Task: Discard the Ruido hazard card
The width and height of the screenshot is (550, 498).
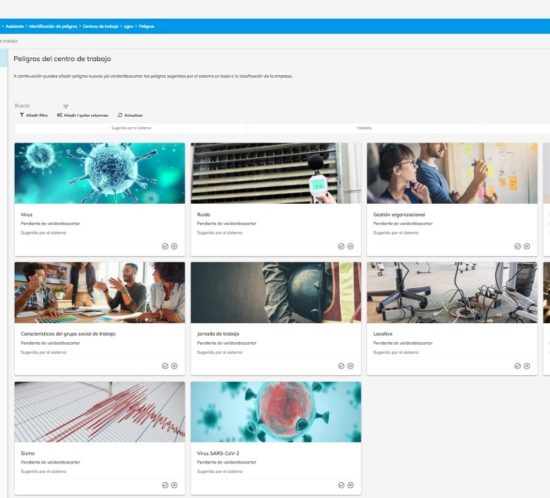Action: tap(350, 247)
